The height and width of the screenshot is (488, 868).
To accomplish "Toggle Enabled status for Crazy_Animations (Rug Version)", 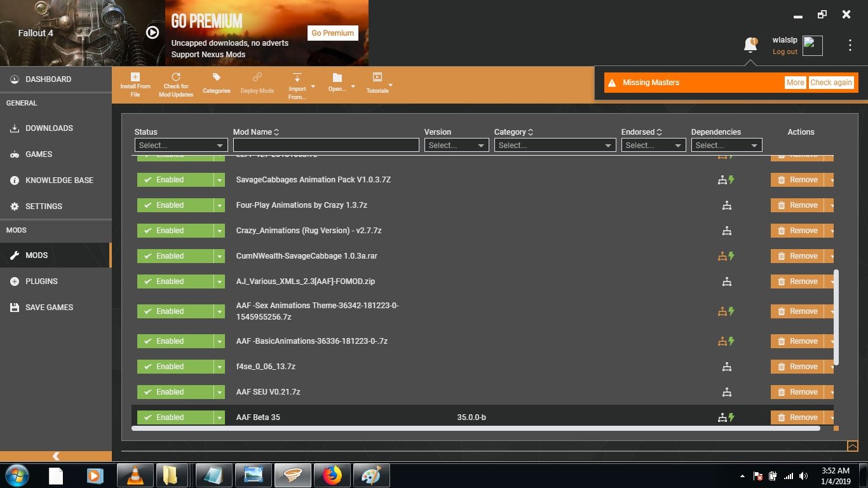I will tap(175, 231).
